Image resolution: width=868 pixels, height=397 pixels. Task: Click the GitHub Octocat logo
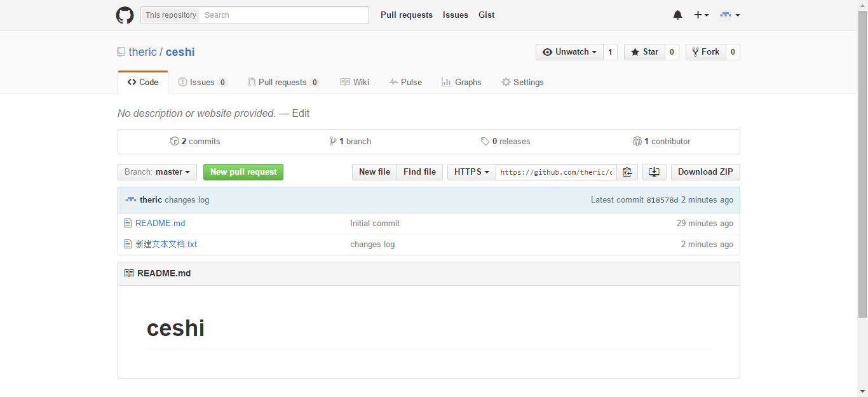(x=125, y=15)
